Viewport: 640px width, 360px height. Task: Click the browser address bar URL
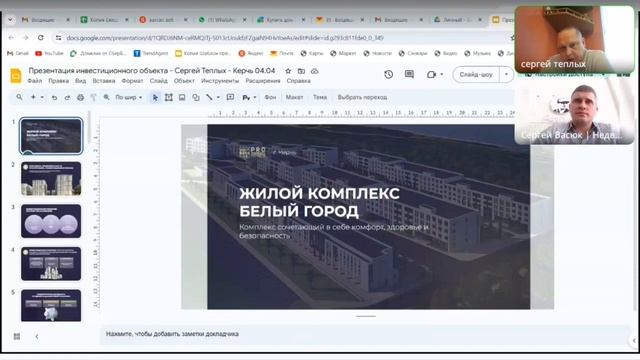pyautogui.click(x=225, y=38)
